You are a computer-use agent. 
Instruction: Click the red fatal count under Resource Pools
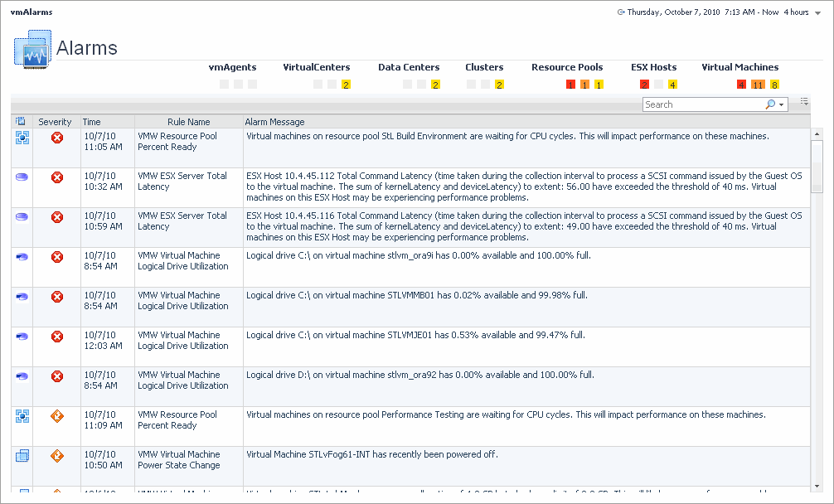click(570, 85)
